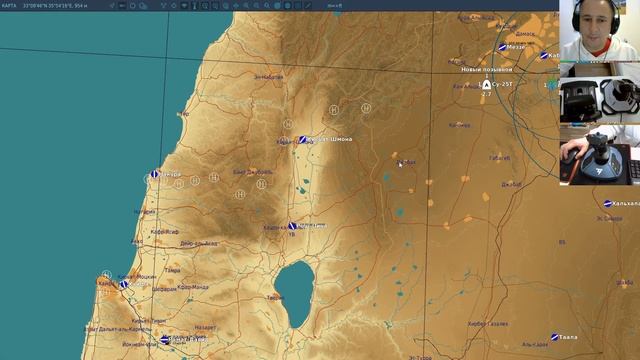Click the Кфар-Манда label
Screen dimensions: 640x360
coord(193,287)
